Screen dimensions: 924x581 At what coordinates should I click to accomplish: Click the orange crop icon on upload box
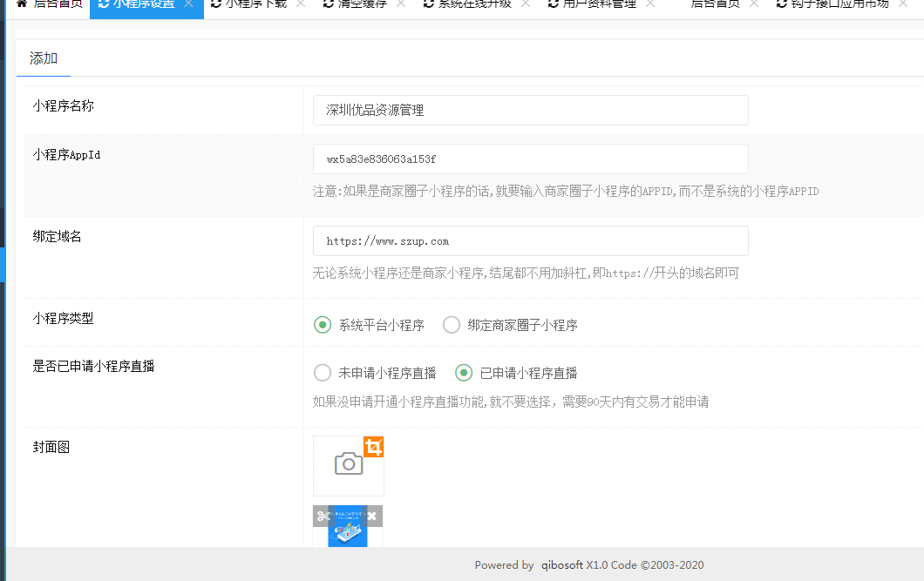373,448
